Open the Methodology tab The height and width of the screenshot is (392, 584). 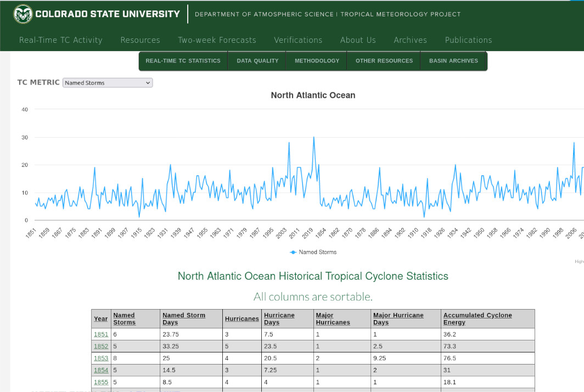tap(317, 61)
